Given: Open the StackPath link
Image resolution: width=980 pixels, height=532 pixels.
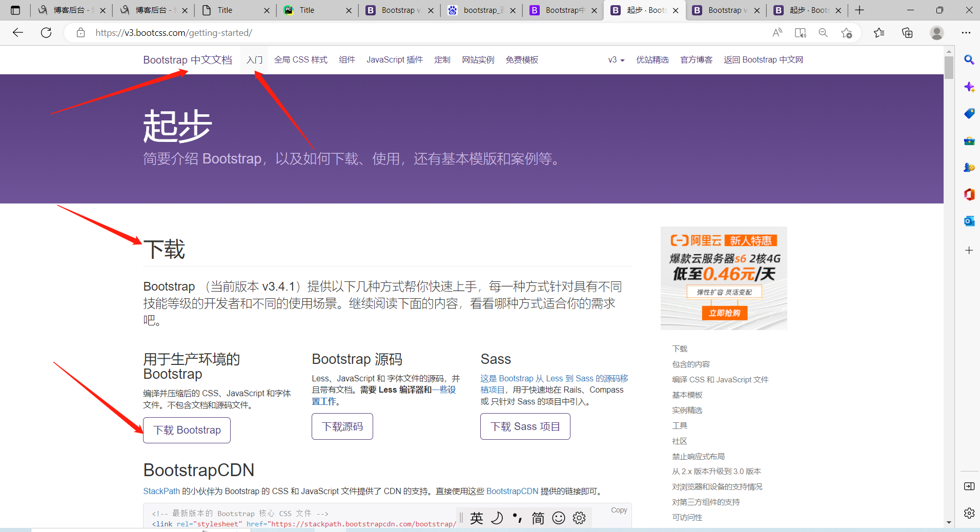Looking at the screenshot, I should (x=161, y=491).
